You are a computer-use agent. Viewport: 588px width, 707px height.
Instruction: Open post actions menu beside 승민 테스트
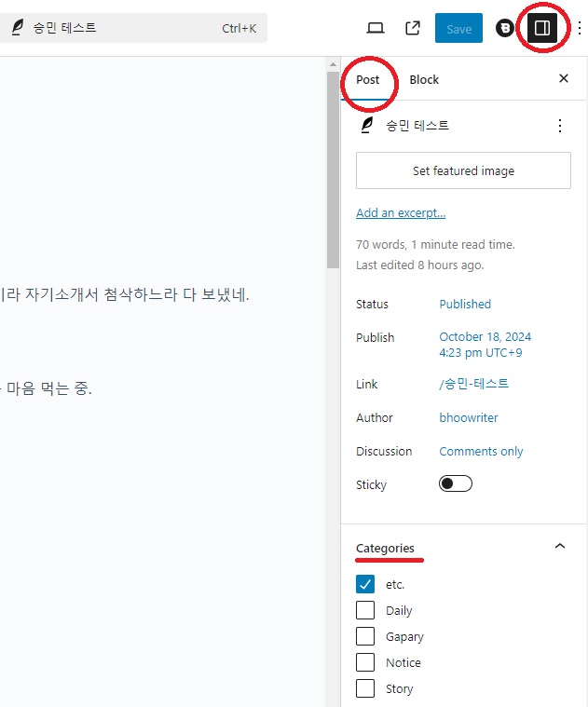[559, 126]
